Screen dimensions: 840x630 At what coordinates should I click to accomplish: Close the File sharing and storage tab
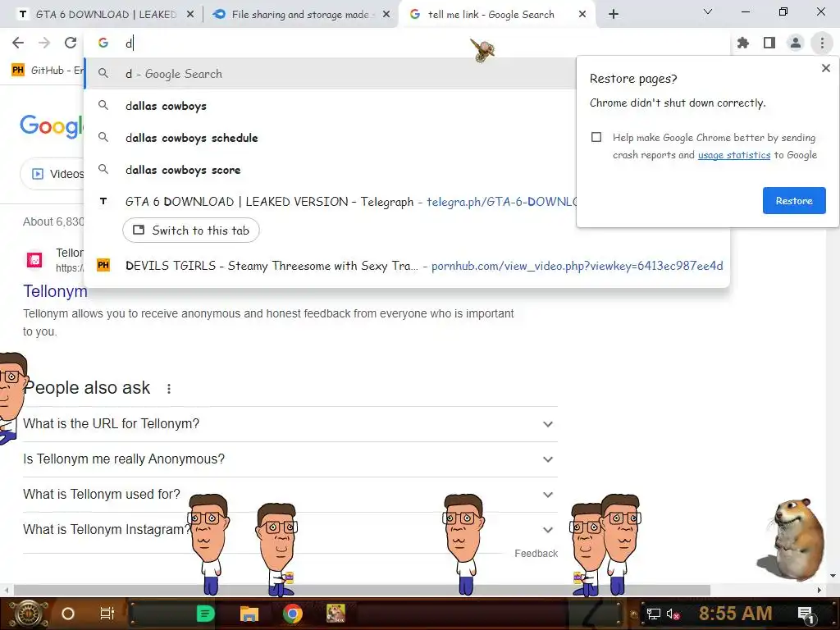coord(386,15)
